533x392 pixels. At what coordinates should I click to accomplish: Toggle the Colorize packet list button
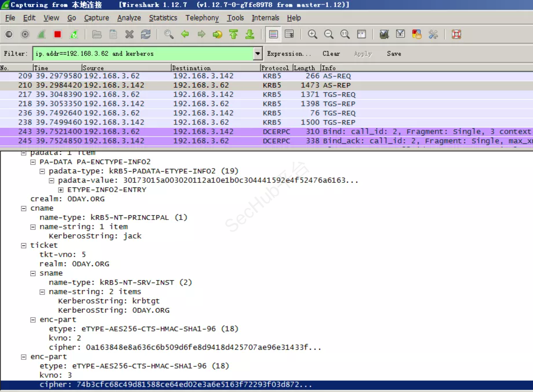pos(273,34)
